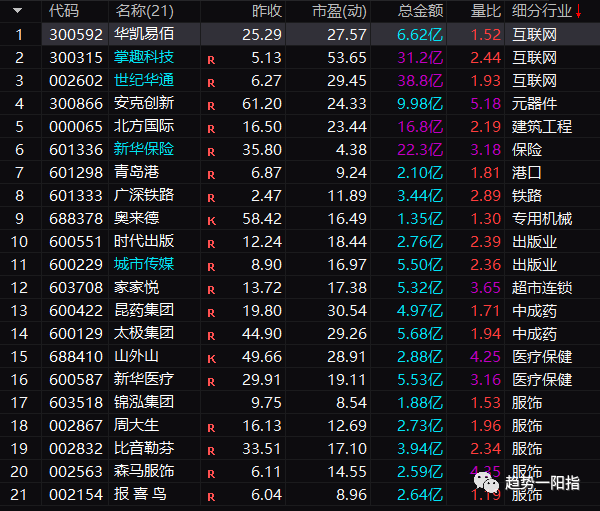This screenshot has height=511, width=600.
Task: Click the K icon beside 奥来德
Action: [x=212, y=221]
